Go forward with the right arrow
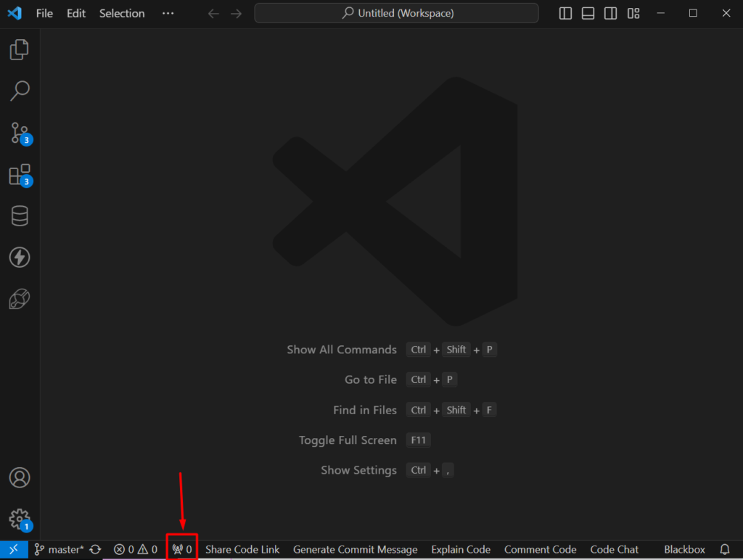 click(x=236, y=13)
